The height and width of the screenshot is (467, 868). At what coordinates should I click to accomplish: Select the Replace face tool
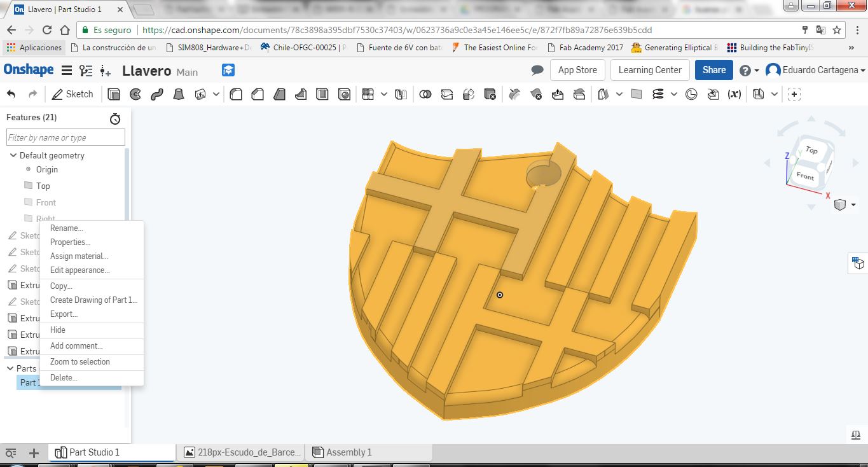click(x=579, y=94)
